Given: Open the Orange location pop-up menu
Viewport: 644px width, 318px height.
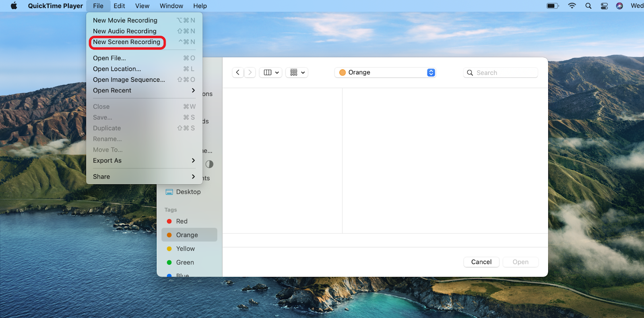Looking at the screenshot, I should 385,73.
